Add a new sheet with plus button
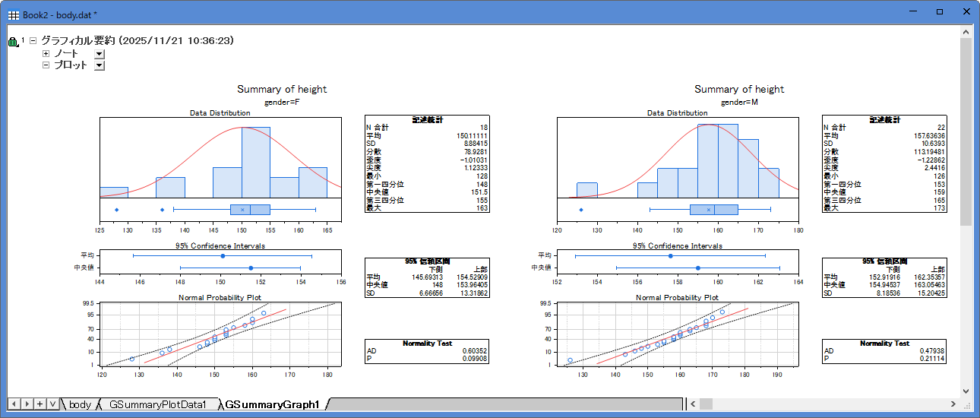 tap(40, 404)
